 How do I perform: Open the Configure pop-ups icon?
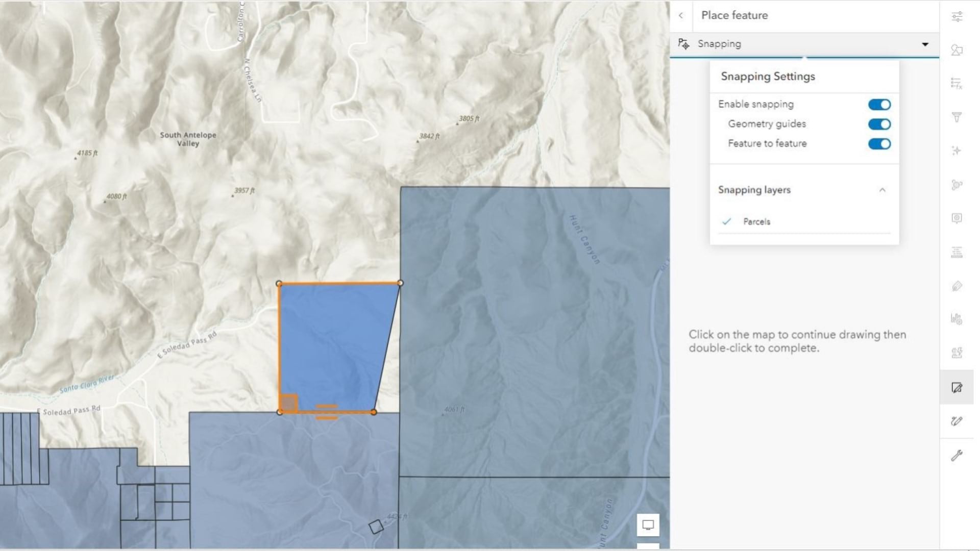click(957, 218)
